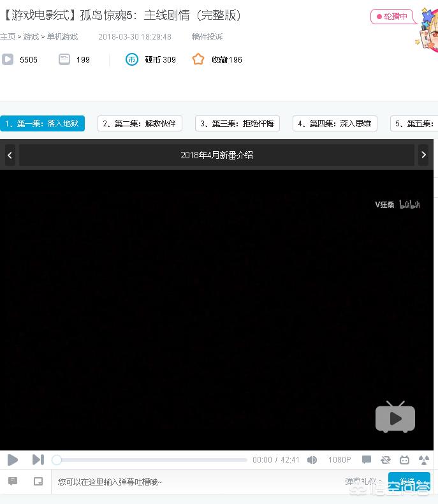Select episode 2 第二集：解救伙伴

pyautogui.click(x=140, y=123)
